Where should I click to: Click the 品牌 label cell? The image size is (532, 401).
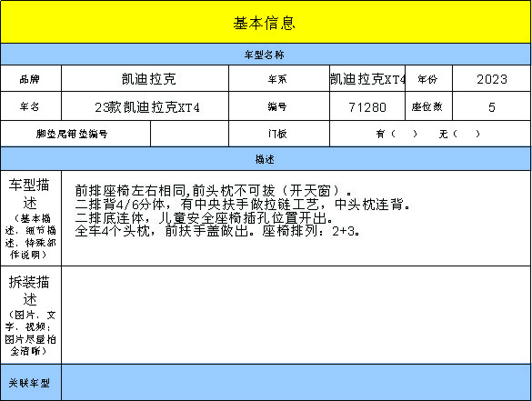31,79
